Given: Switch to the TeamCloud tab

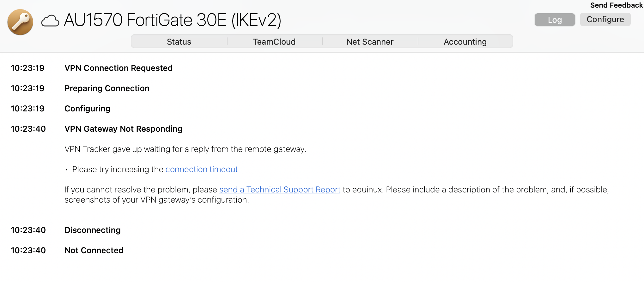Looking at the screenshot, I should [274, 41].
